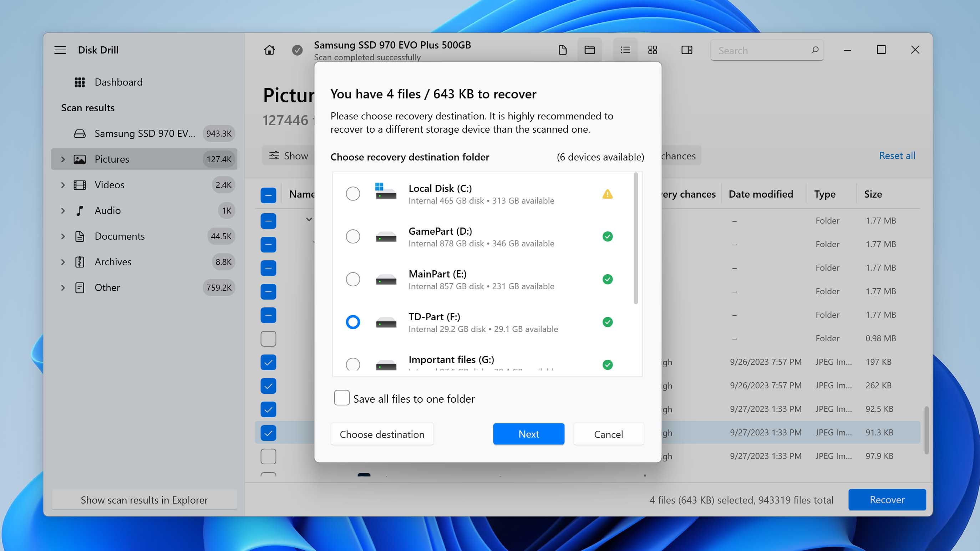Expand the Videos category
The width and height of the screenshot is (980, 551).
tap(63, 185)
